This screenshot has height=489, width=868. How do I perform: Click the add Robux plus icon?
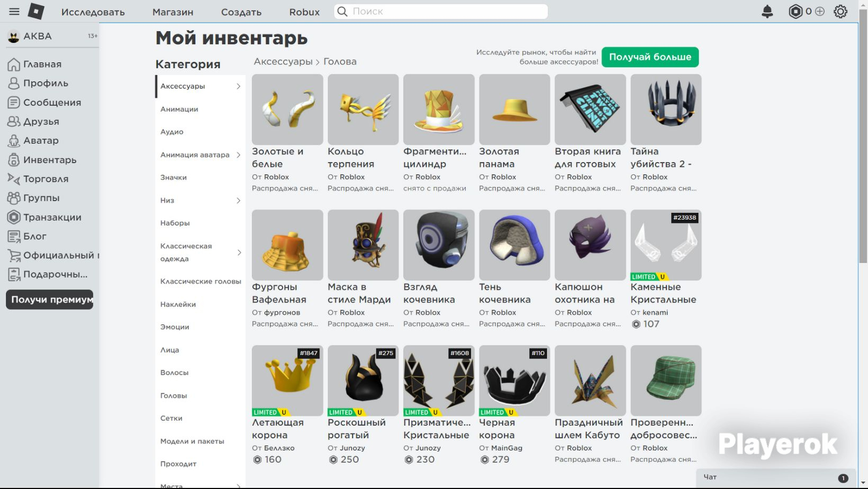tap(820, 12)
